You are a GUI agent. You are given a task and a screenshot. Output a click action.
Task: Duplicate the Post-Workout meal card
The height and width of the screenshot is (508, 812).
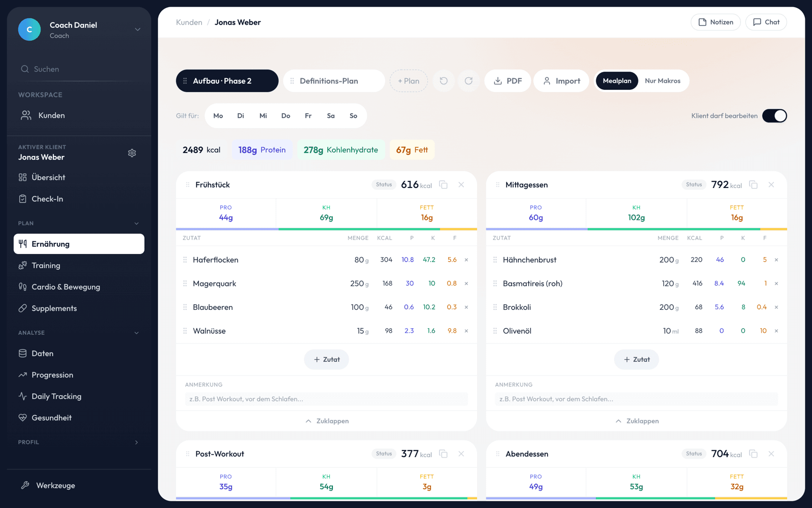[443, 454]
